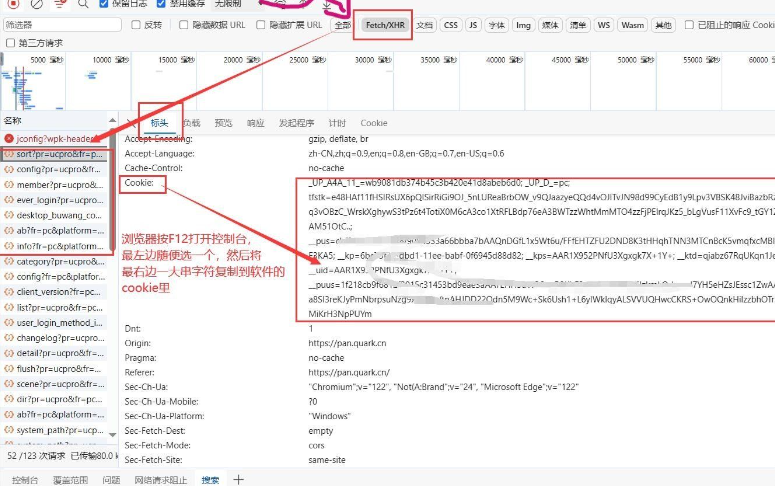Filter requests by JS

[473, 25]
